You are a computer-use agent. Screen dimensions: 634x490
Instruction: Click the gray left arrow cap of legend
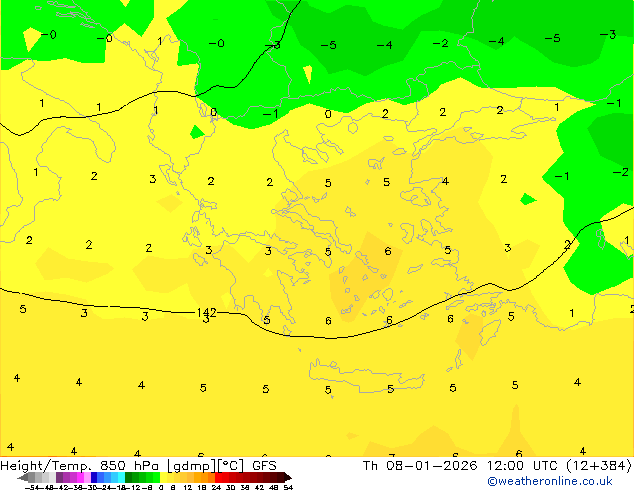tap(23, 477)
